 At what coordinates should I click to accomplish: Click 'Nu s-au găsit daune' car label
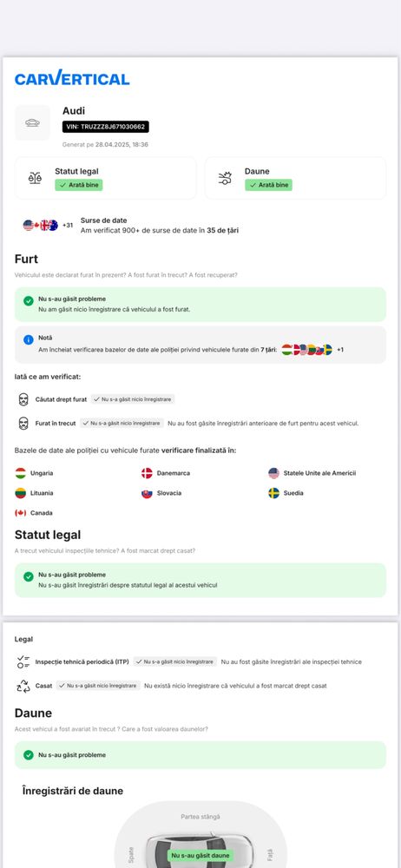[200, 855]
